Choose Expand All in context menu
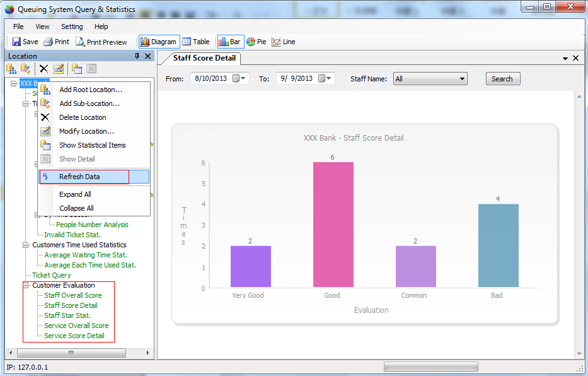 tap(94, 194)
